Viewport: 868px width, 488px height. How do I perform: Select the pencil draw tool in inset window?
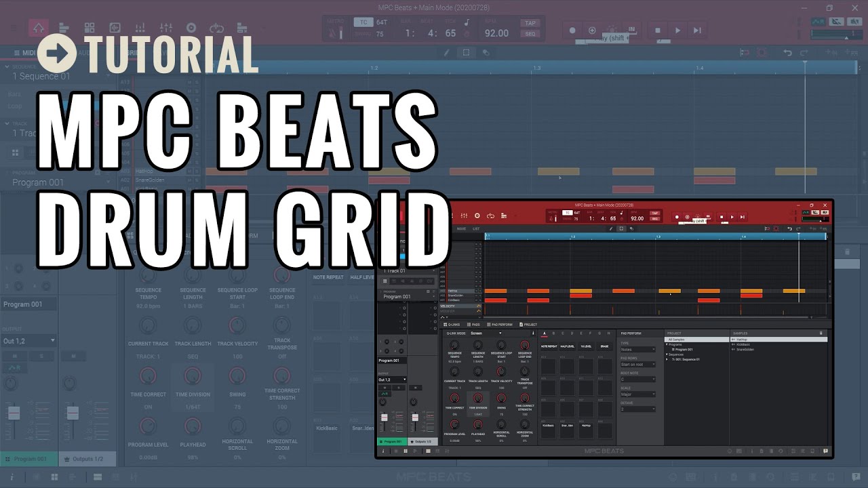tap(610, 228)
